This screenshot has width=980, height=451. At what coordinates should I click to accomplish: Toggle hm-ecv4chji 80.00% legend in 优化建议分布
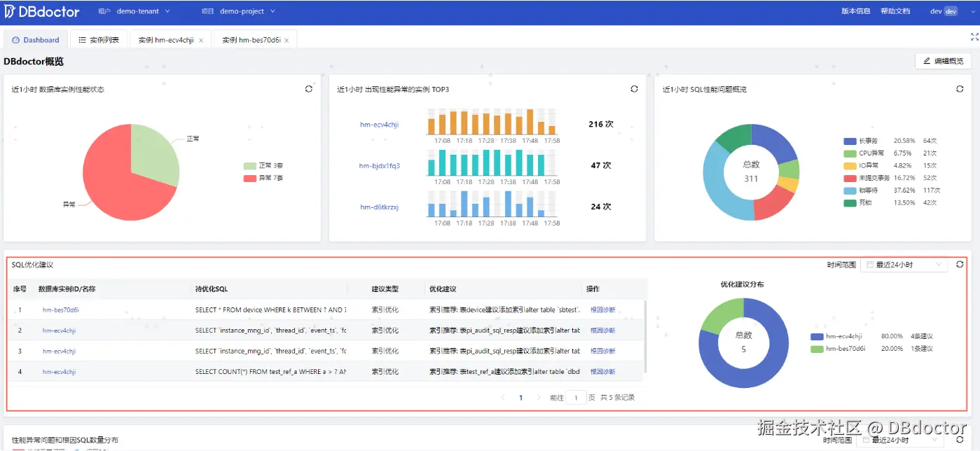[872, 337]
